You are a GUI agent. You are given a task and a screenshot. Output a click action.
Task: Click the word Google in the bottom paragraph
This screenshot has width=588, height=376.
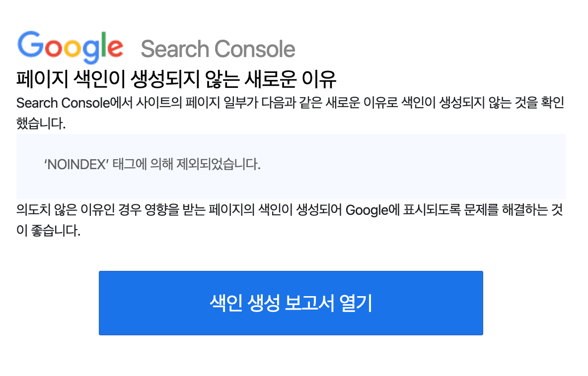coord(366,210)
